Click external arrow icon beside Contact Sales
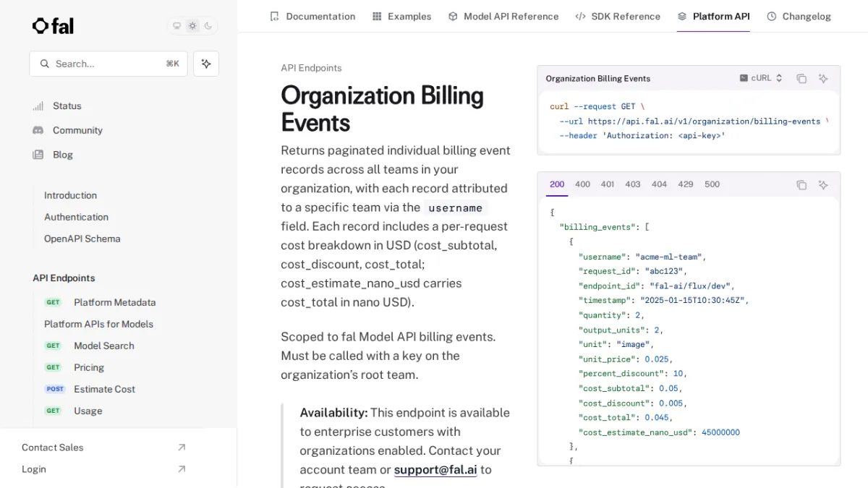The width and height of the screenshot is (868, 488). pyautogui.click(x=182, y=448)
